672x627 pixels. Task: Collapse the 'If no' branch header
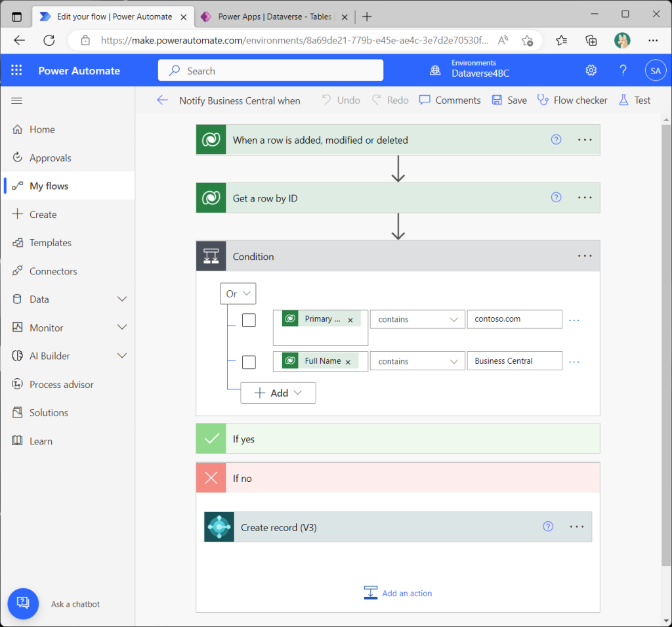[x=398, y=478]
